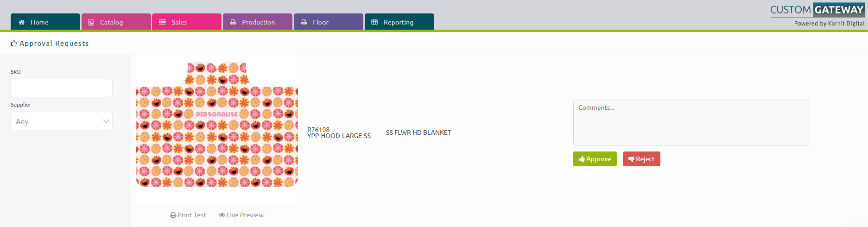Click the eye icon beside Live Preview
The width and height of the screenshot is (868, 227).
point(222,215)
